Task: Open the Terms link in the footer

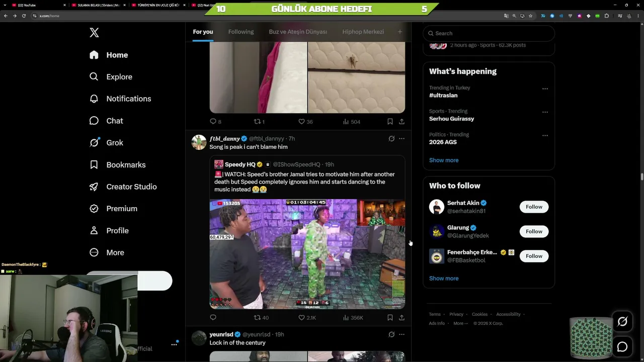Action: click(435, 314)
